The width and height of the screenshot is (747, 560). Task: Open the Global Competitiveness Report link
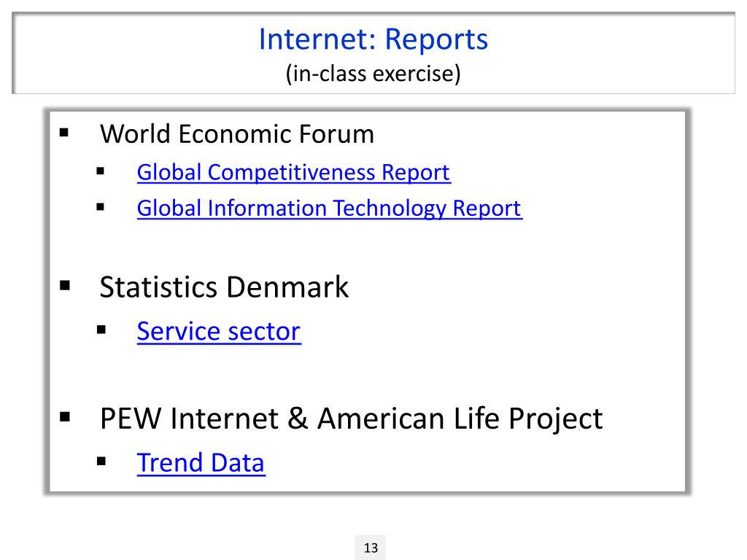pos(293,173)
